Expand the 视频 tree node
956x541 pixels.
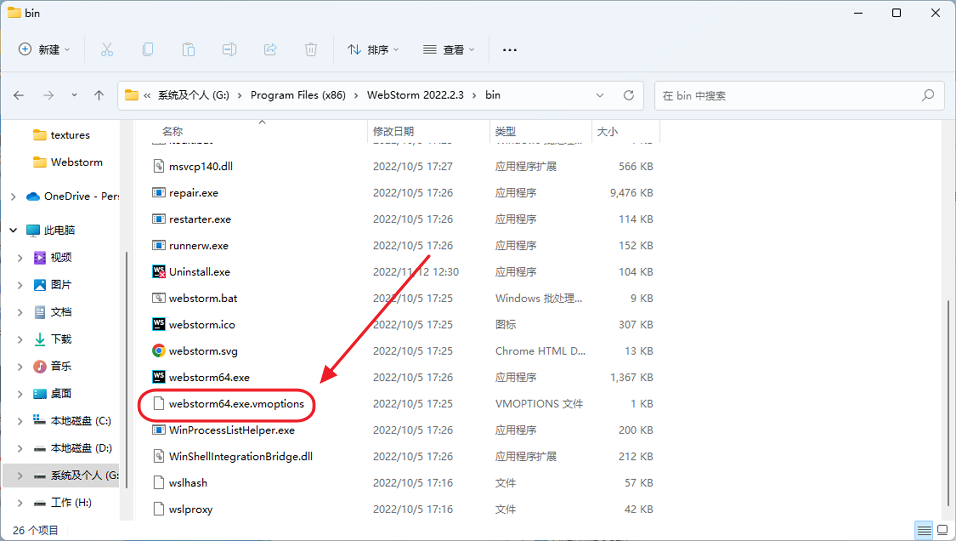(x=20, y=258)
